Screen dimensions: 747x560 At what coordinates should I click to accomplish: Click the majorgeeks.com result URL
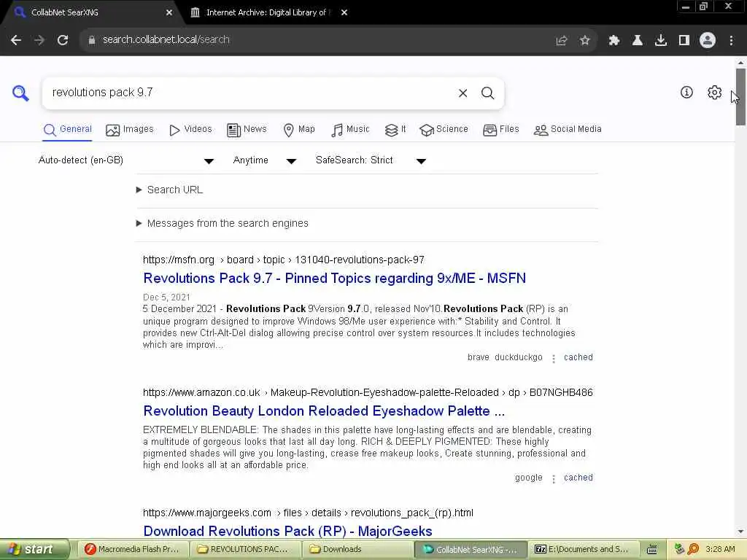coord(309,513)
